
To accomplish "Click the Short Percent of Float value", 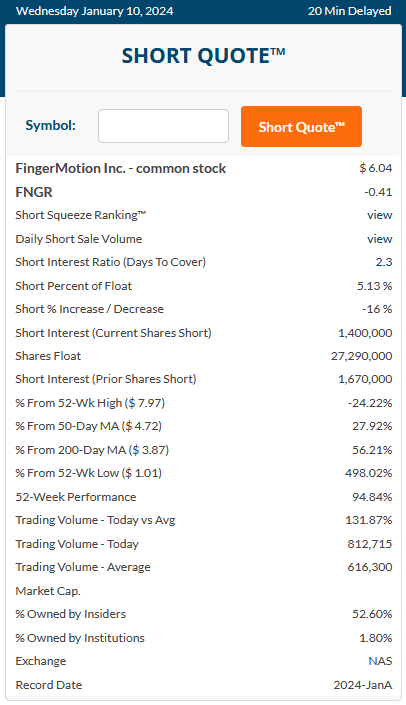I will (x=375, y=286).
